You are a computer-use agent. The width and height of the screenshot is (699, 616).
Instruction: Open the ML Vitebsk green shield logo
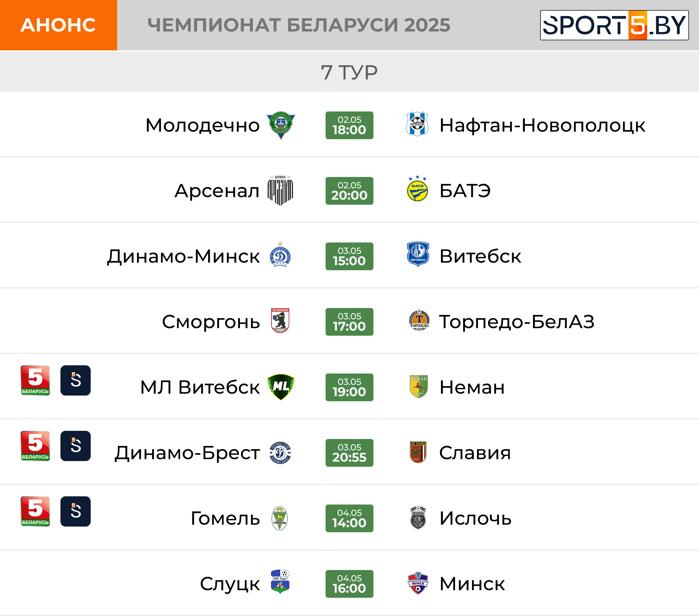click(x=281, y=387)
